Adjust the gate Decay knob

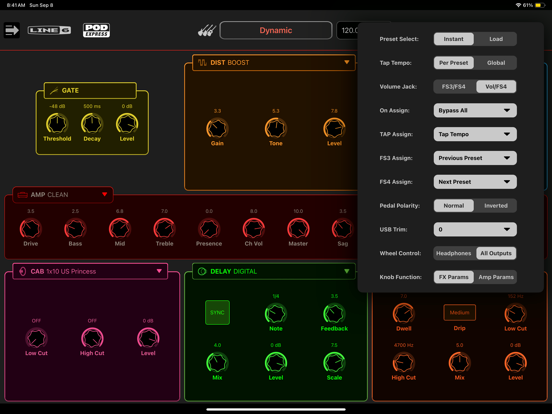click(x=92, y=124)
